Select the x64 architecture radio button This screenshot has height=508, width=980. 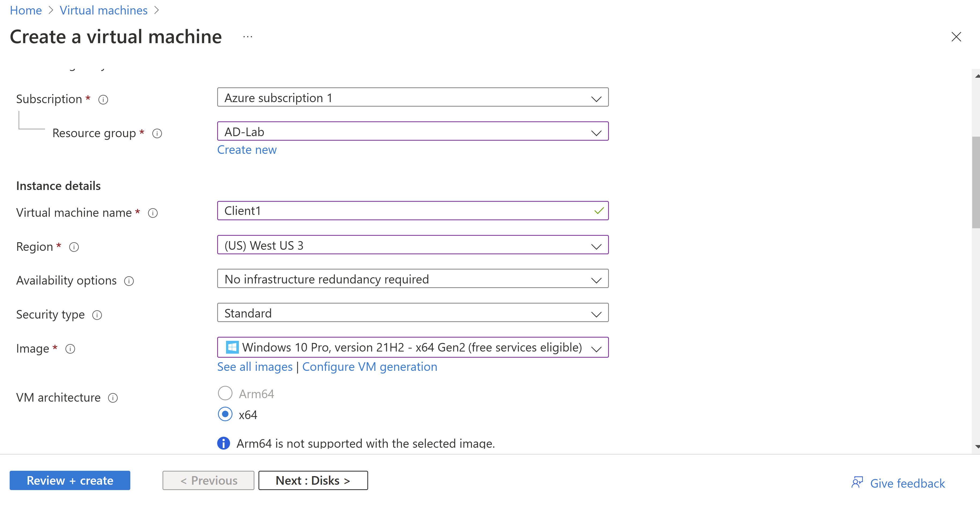225,414
